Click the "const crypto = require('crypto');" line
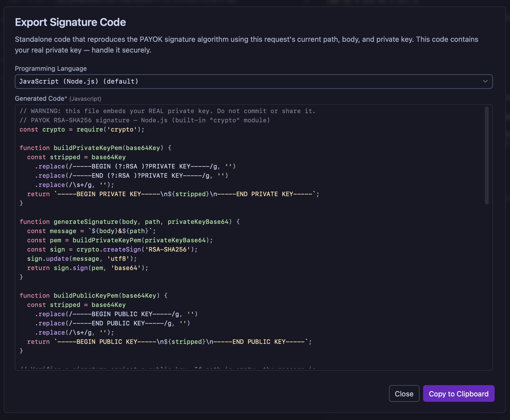510x420 pixels. coord(82,129)
